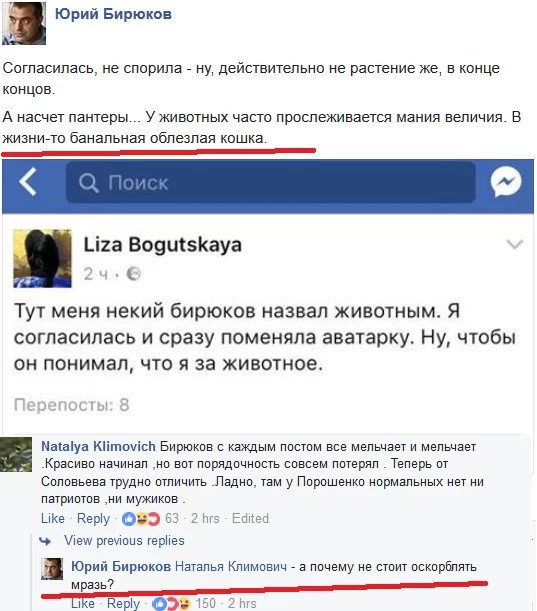Open reaction emojis beside the 63 count
Image resolution: width=537 pixels, height=611 pixels.
[x=141, y=519]
